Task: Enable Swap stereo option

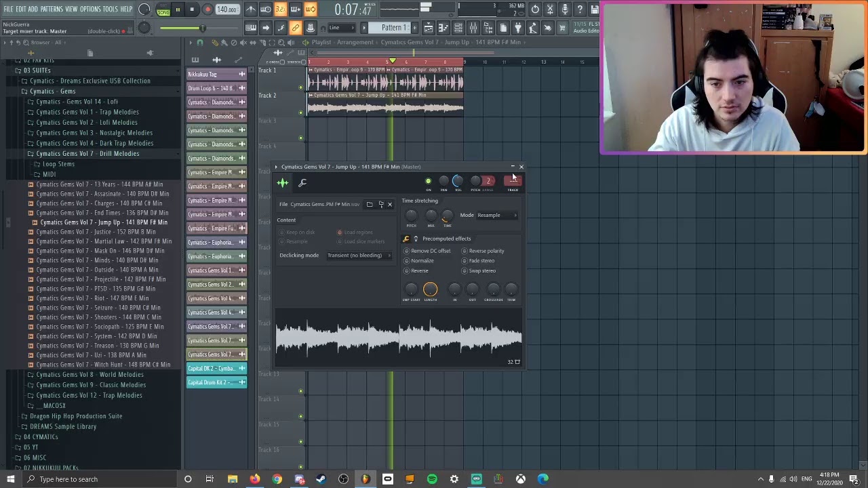Action: 479,271
